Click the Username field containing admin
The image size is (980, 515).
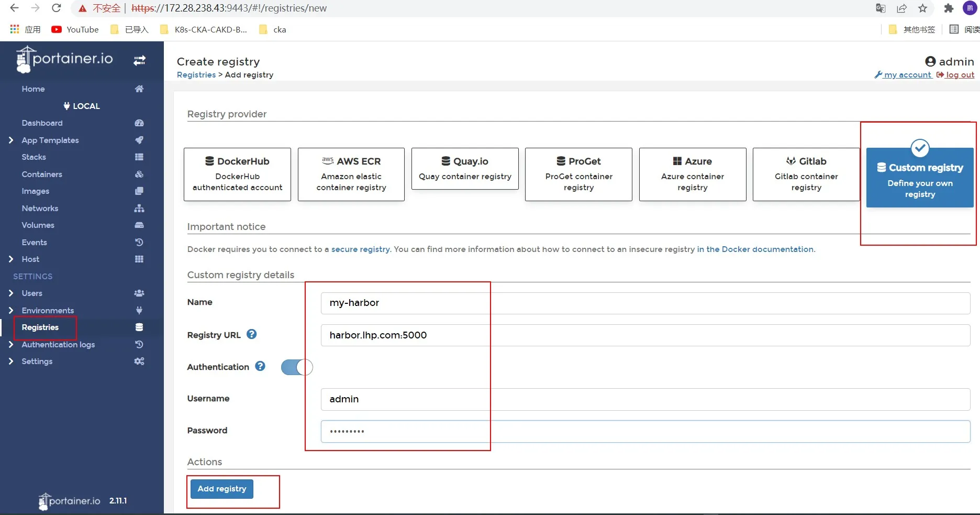point(645,399)
